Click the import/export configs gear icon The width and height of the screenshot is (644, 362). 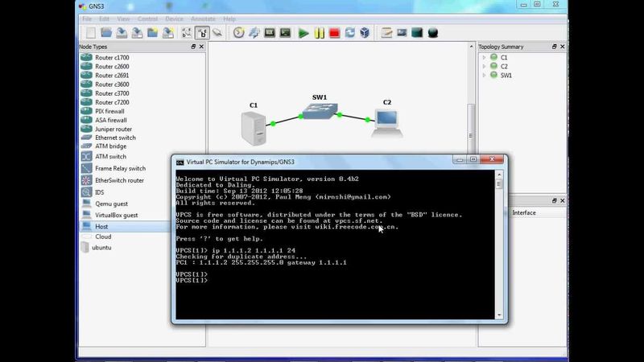pyautogui.click(x=254, y=33)
